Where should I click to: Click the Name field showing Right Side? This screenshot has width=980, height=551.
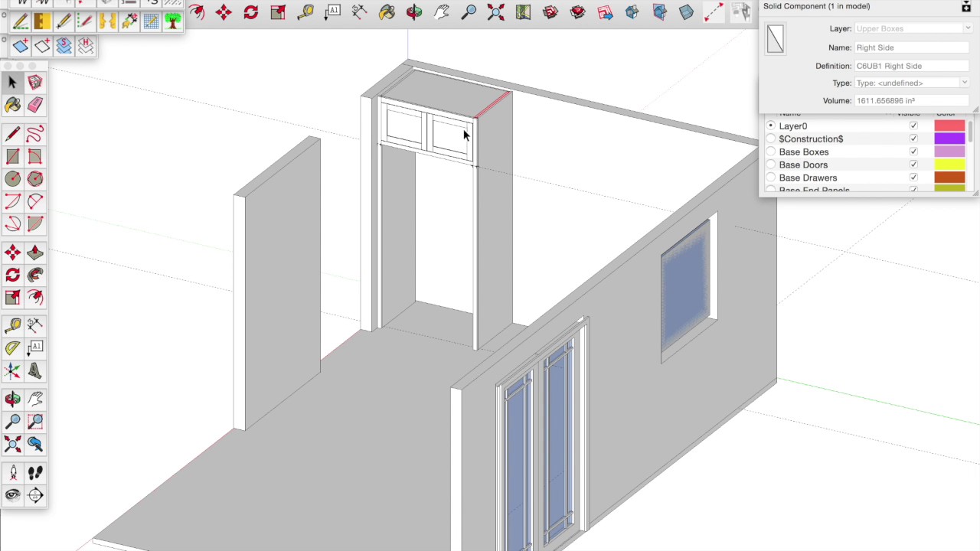(913, 47)
